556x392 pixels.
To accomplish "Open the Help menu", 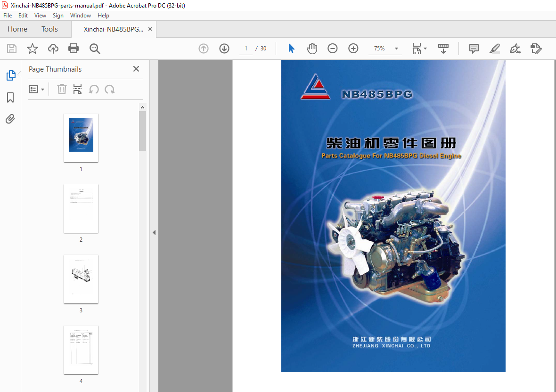I will tap(103, 16).
